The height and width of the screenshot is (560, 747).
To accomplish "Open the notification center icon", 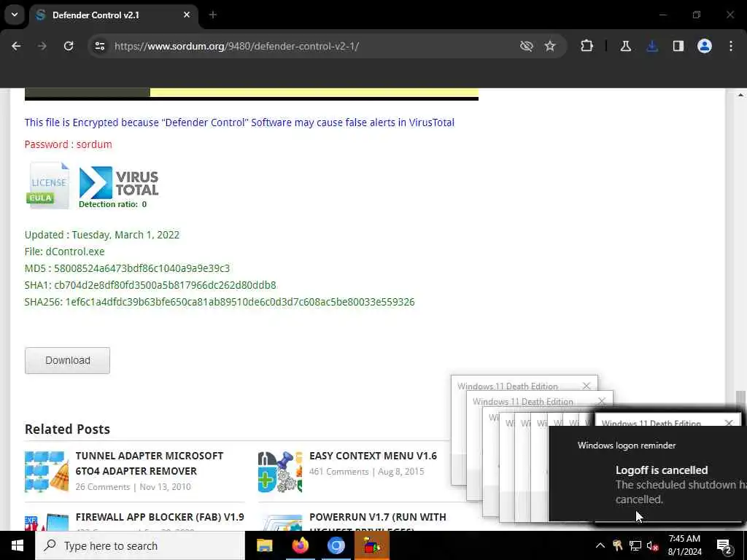I will pos(724,545).
